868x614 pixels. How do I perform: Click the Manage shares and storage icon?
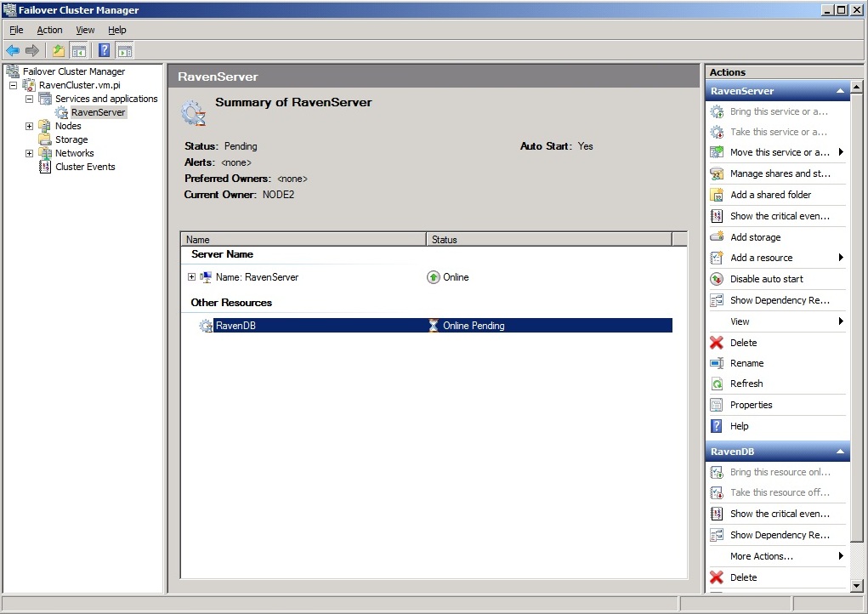tap(717, 173)
